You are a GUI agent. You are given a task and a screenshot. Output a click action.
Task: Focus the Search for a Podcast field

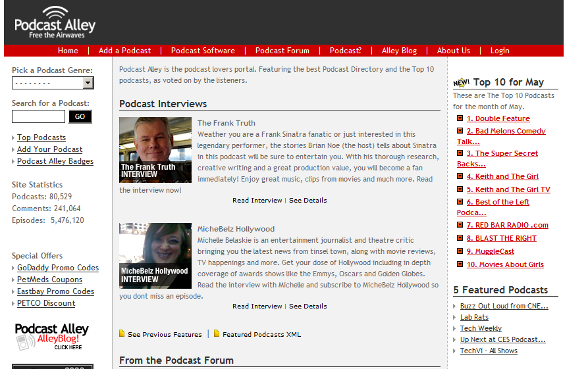(x=38, y=116)
